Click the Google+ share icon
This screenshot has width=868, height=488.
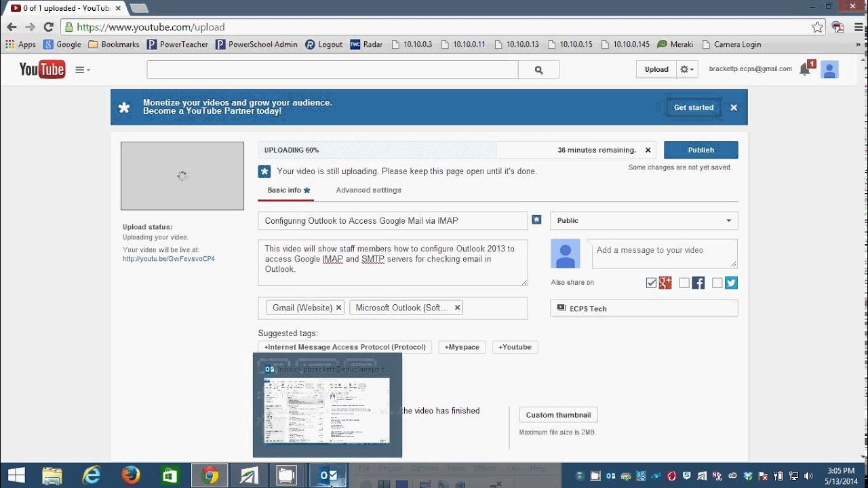(x=665, y=283)
